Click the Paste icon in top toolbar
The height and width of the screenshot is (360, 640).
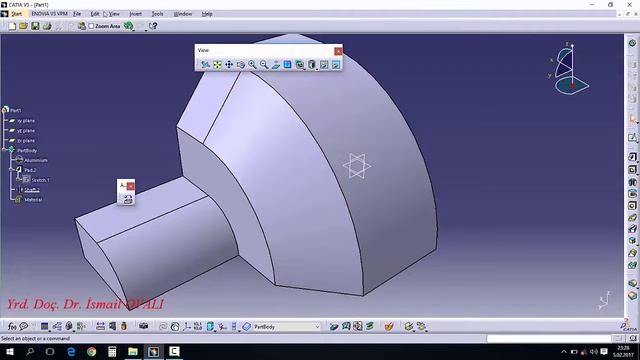point(82,26)
